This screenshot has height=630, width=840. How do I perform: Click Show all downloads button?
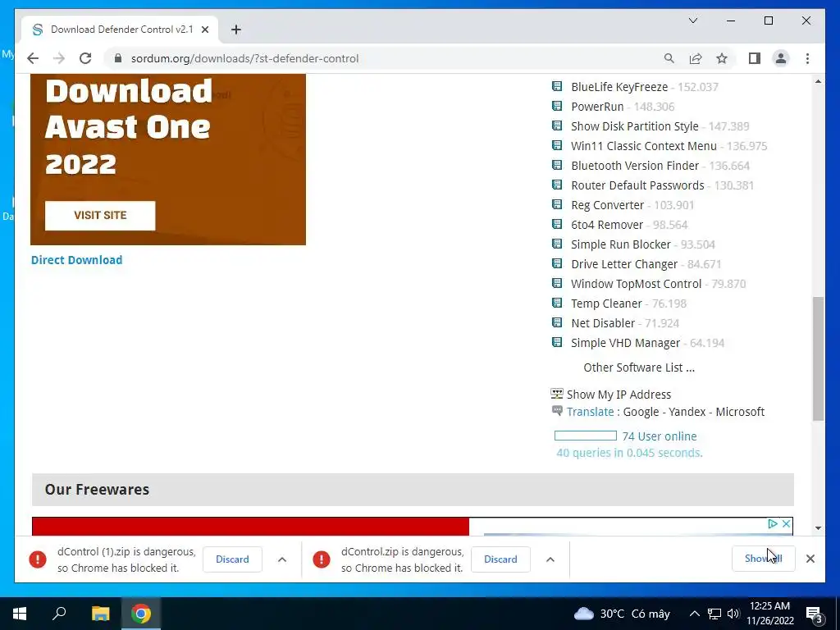tap(763, 559)
